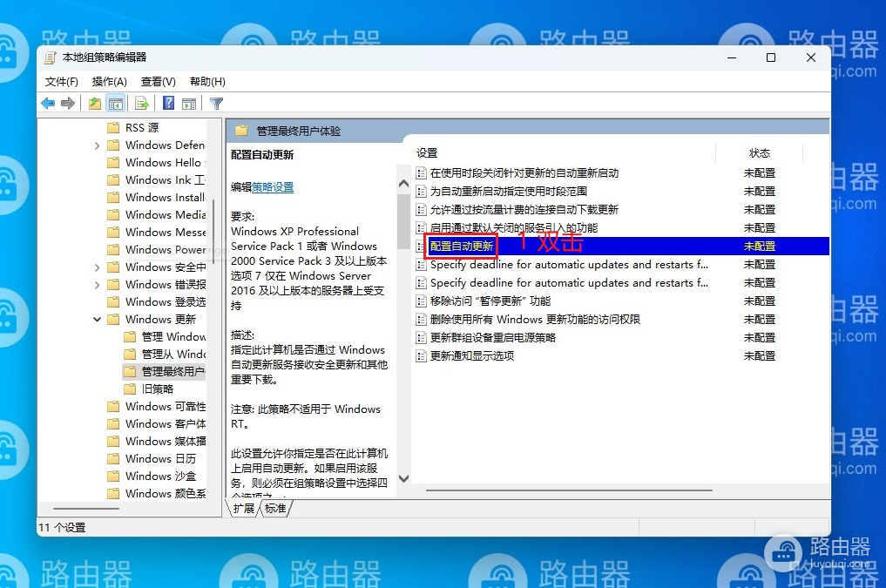Click 未配置 status of 更新通知显示选项
The image size is (886, 588).
click(x=760, y=356)
